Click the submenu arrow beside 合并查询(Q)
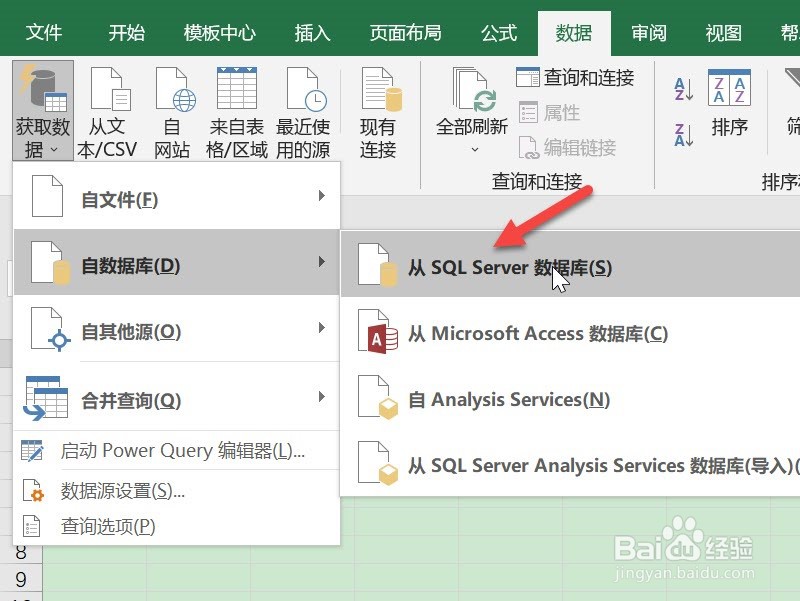The width and height of the screenshot is (800, 601). pos(321,396)
